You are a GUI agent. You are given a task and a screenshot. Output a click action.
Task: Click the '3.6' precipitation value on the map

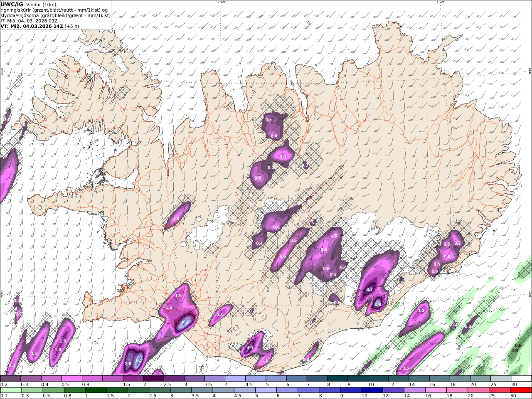click(x=128, y=364)
